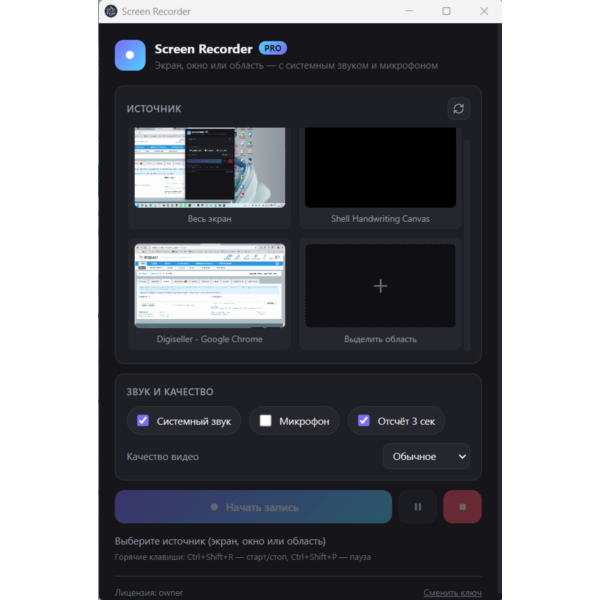Minimize the Screen Recorder window
This screenshot has width=600, height=600.
[409, 11]
